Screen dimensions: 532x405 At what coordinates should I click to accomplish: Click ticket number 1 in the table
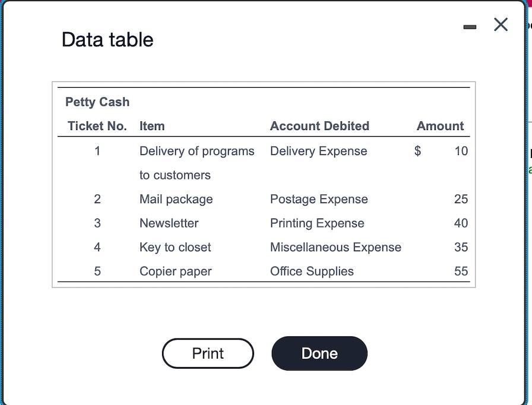coord(97,151)
